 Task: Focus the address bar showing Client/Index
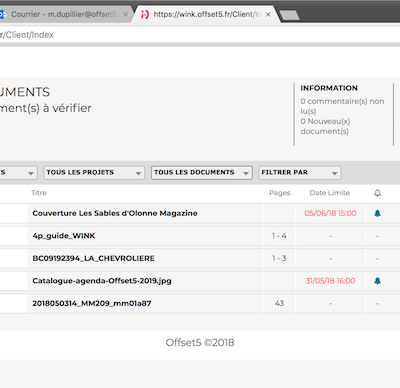tap(200, 35)
